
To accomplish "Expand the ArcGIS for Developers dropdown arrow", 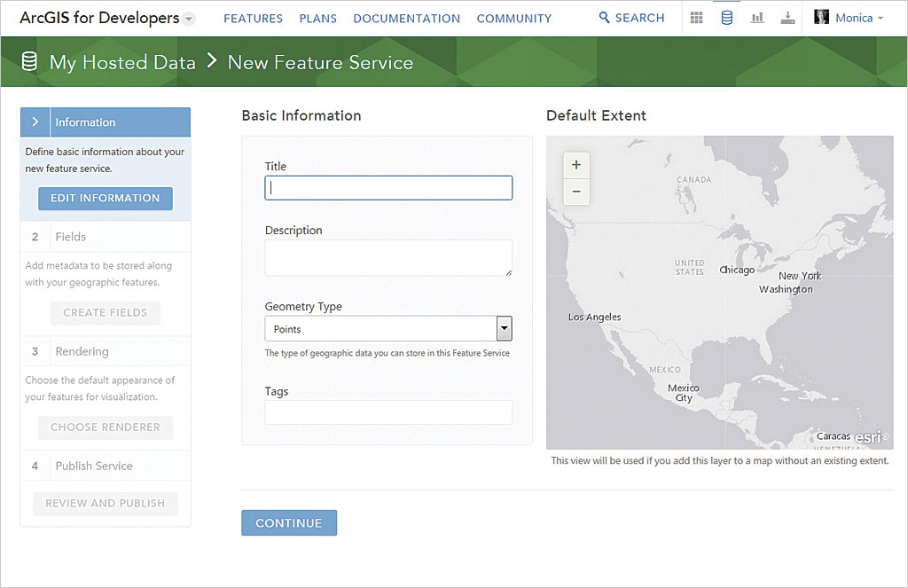I will [x=189, y=19].
